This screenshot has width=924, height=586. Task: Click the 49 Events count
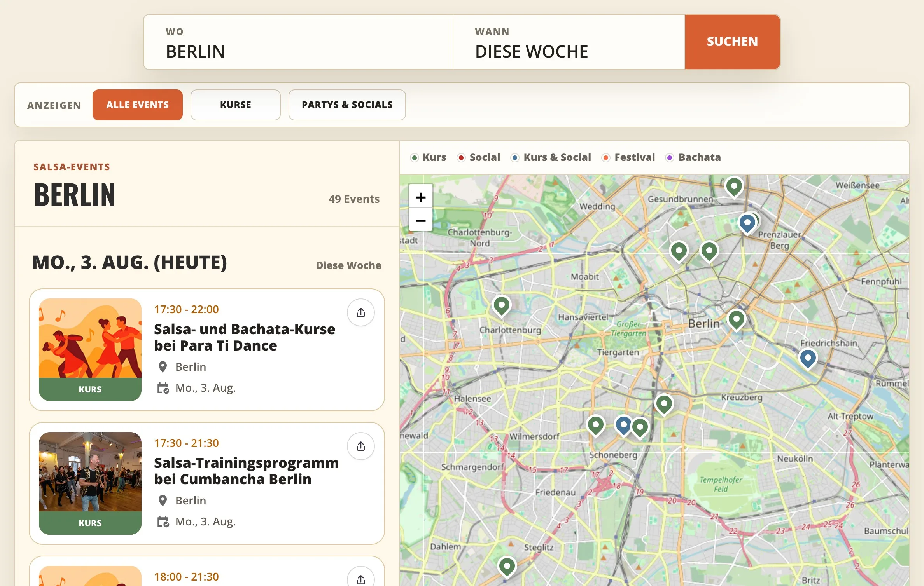pos(354,199)
